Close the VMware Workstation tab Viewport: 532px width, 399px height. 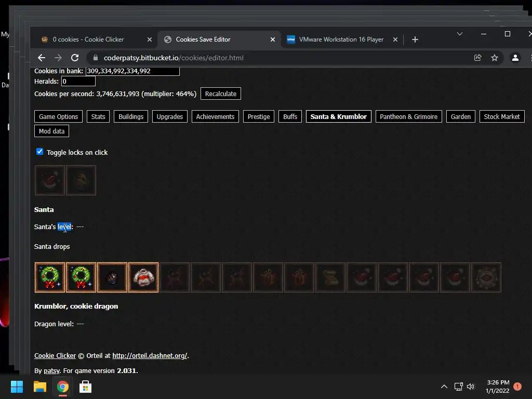click(395, 39)
